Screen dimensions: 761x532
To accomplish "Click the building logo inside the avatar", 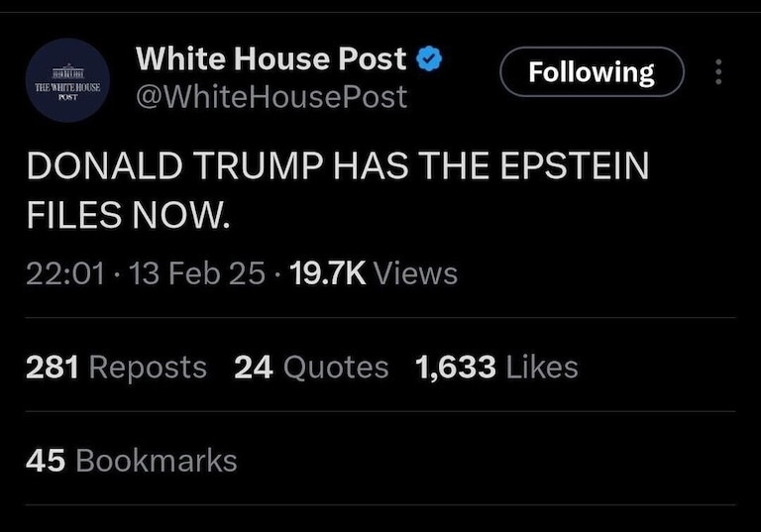I will [x=68, y=72].
